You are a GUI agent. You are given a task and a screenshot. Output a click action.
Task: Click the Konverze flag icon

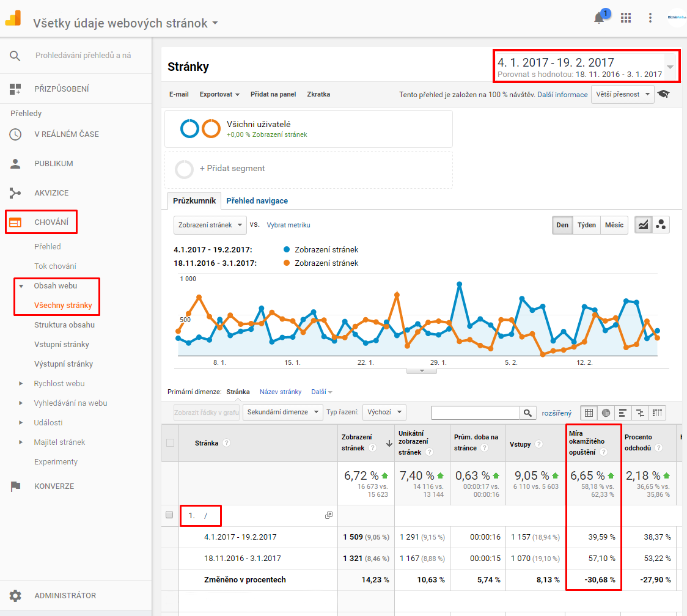tap(15, 486)
